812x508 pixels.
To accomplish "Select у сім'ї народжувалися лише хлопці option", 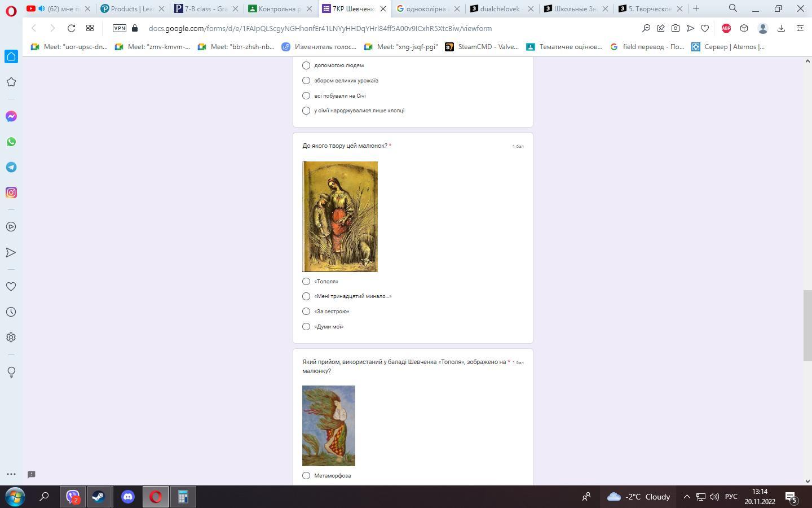I will [x=306, y=111].
